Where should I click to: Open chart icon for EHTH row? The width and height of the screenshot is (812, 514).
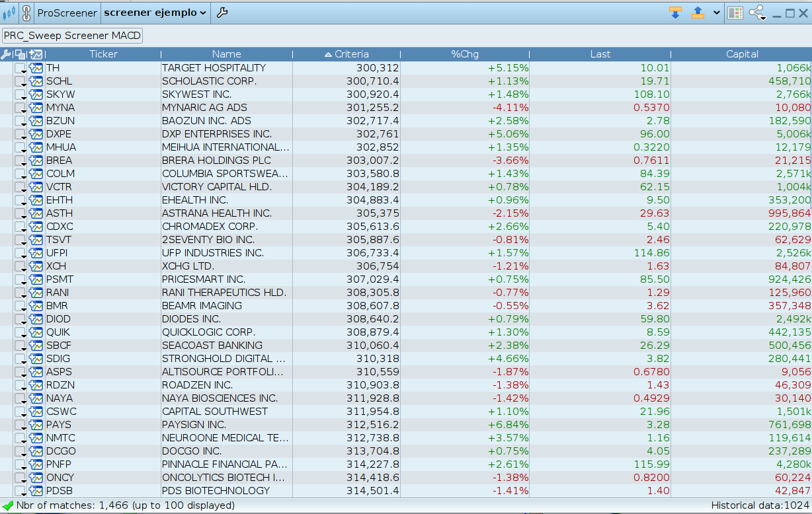(36, 200)
